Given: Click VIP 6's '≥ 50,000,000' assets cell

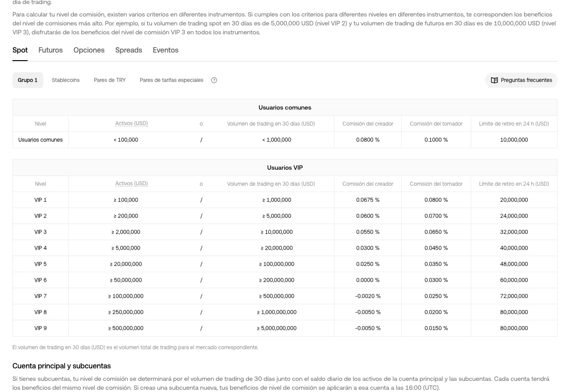Looking at the screenshot, I should click(126, 280).
